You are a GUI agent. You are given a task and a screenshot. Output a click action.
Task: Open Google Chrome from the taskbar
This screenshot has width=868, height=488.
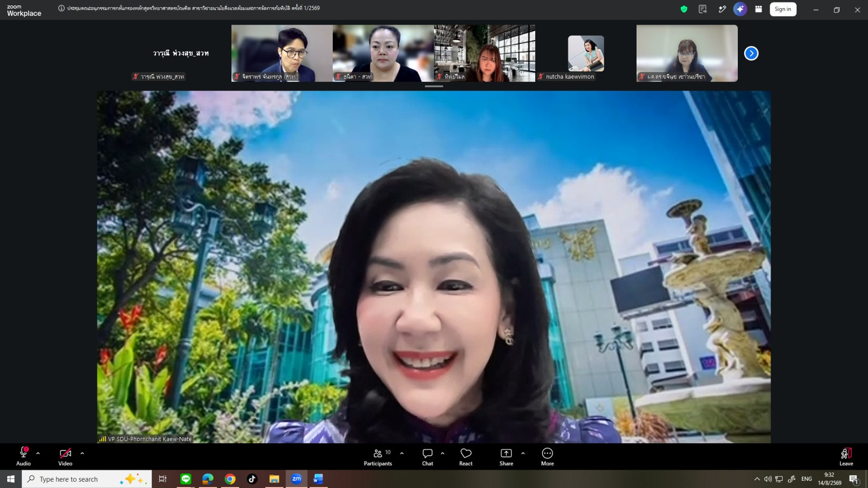click(230, 479)
